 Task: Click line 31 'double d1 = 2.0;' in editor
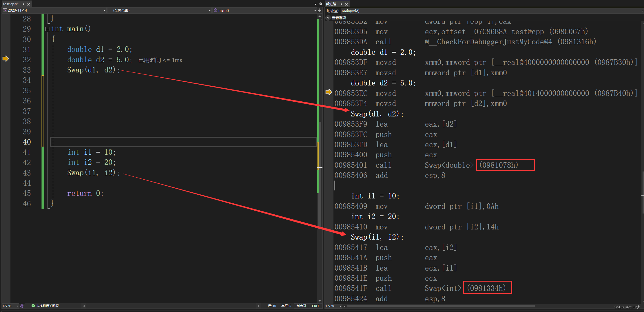100,50
